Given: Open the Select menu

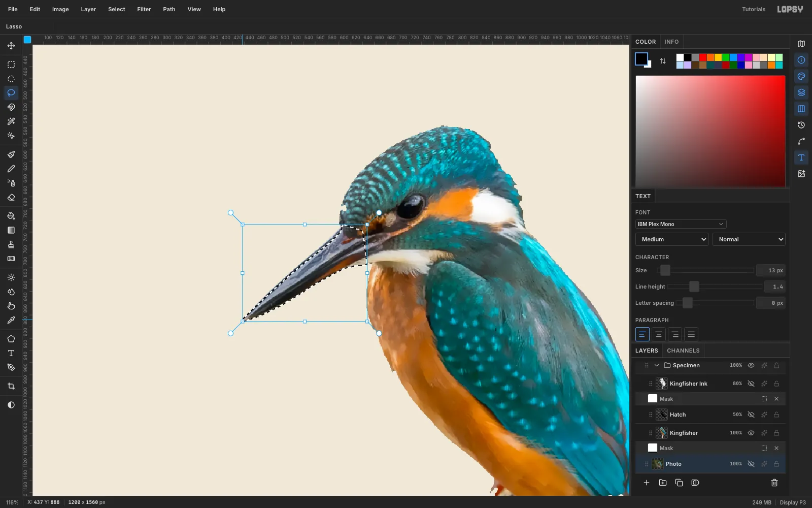Looking at the screenshot, I should [x=117, y=9].
